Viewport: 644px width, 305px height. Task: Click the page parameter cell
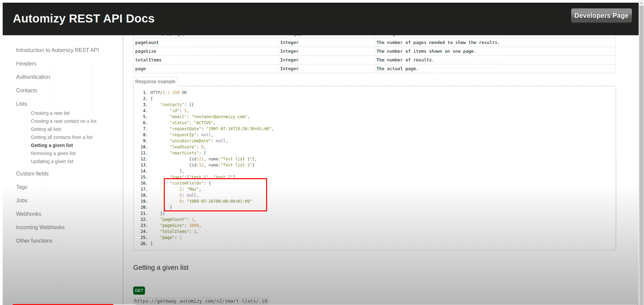point(206,69)
